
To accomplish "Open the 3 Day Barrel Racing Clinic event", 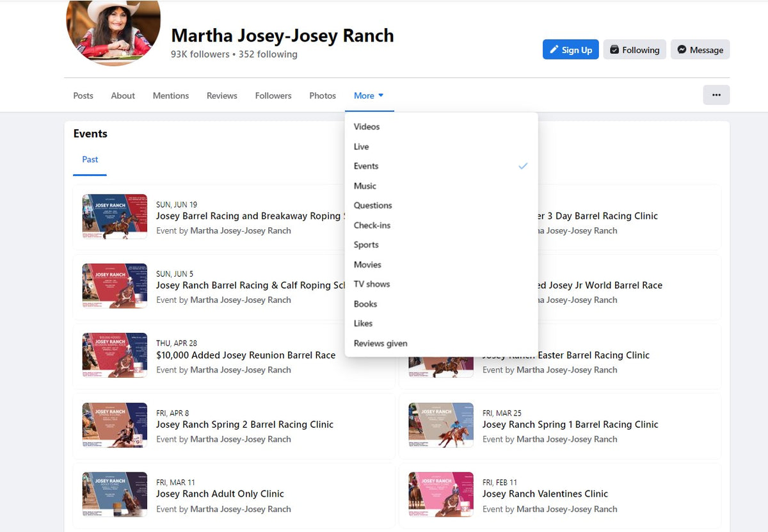I will [598, 216].
